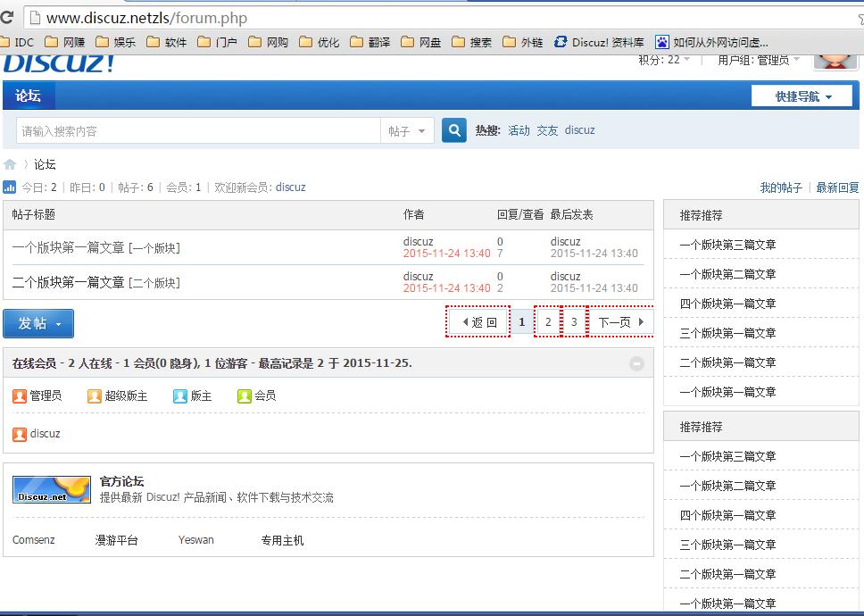Screen dimensions: 864x616
Task: Open the Discuz! 资料库 bookmark
Action: point(599,43)
